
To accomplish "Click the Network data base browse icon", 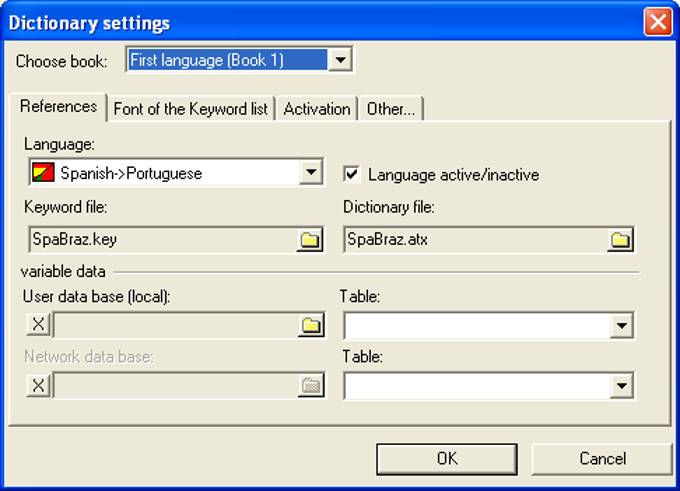I will pyautogui.click(x=311, y=386).
